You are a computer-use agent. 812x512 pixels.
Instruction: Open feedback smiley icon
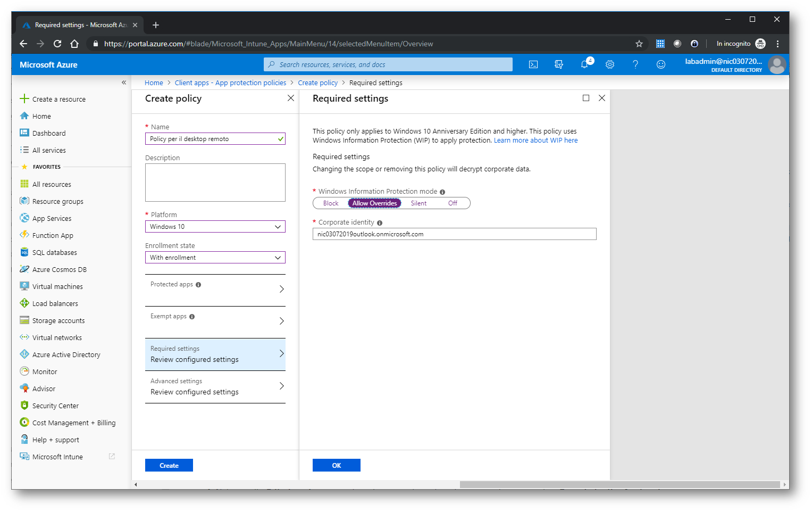pyautogui.click(x=661, y=64)
